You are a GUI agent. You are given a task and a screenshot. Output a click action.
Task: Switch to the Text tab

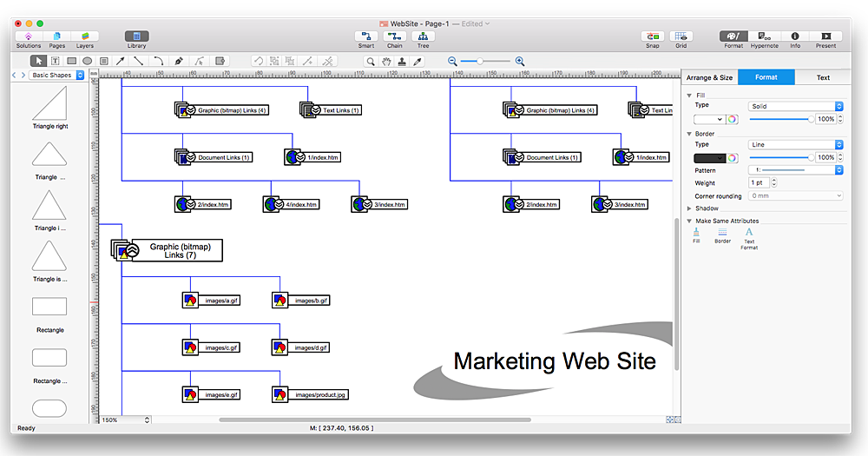coord(823,77)
